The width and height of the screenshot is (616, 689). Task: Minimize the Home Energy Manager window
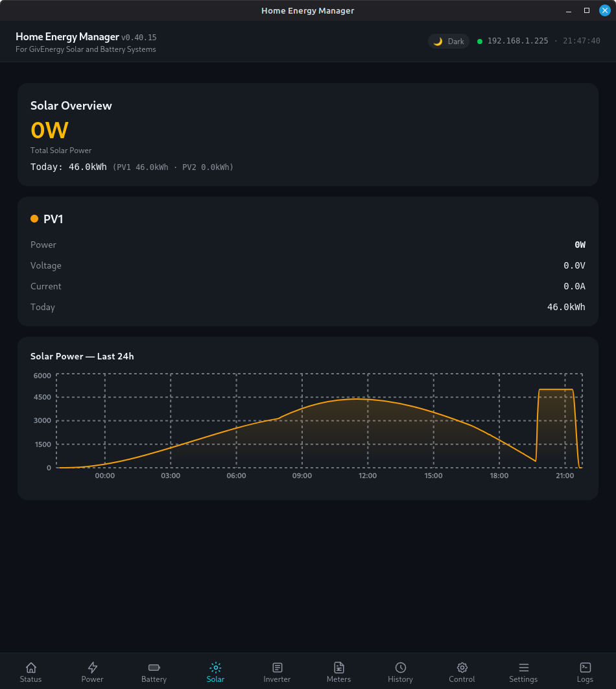tap(569, 10)
